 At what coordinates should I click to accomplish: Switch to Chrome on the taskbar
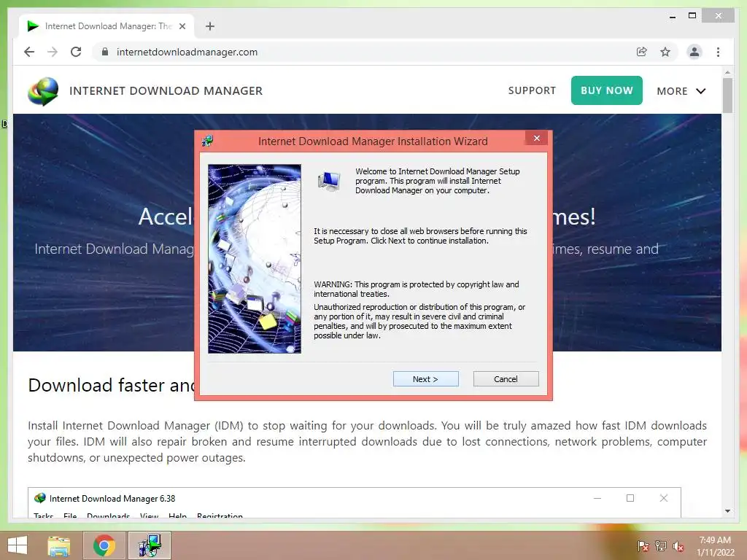click(x=104, y=545)
